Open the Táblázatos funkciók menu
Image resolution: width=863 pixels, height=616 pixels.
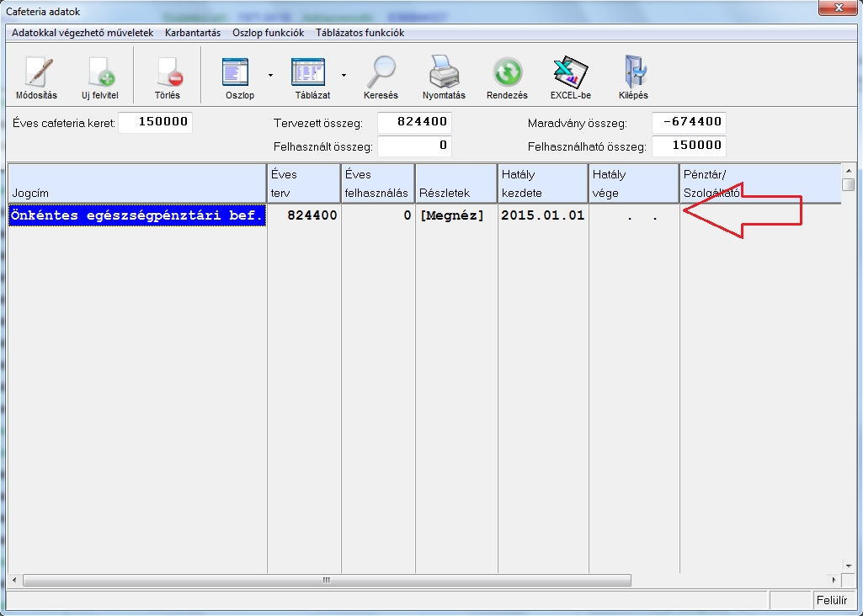click(x=360, y=33)
